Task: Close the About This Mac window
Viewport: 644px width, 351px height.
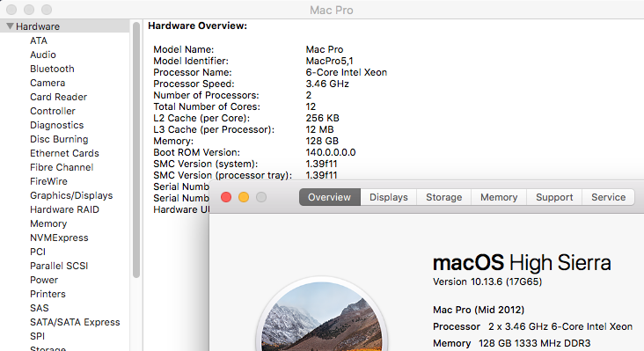Action: (226, 197)
